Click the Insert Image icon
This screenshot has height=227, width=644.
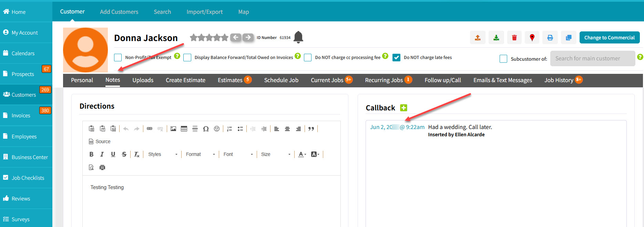tap(173, 129)
